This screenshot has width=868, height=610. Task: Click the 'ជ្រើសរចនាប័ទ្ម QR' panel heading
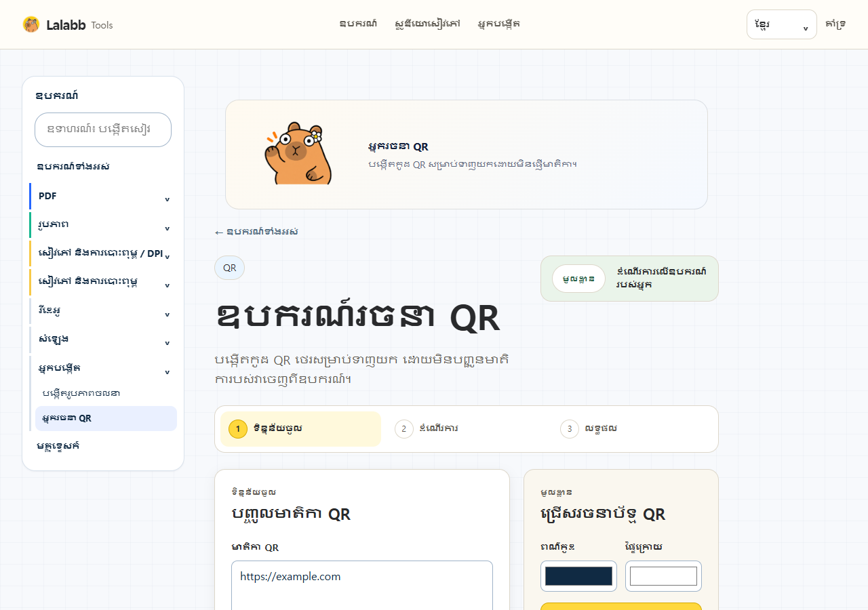pos(603,514)
